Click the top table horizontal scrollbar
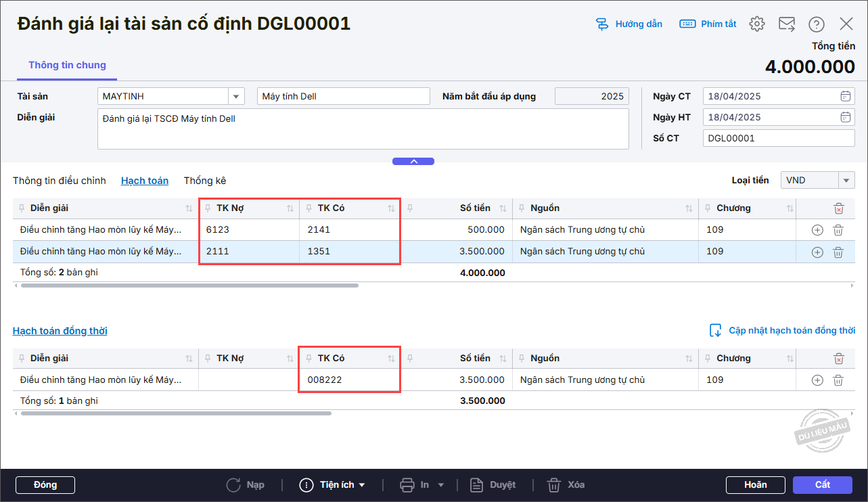The image size is (868, 502). (x=189, y=286)
